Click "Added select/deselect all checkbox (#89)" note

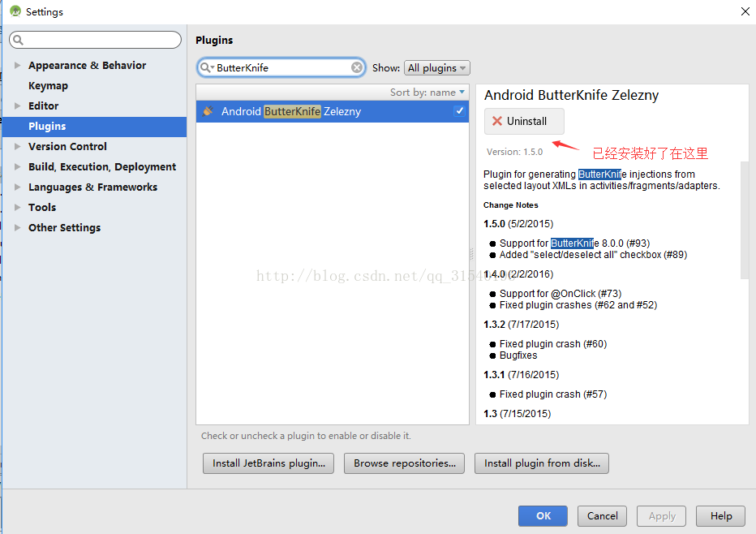pos(593,255)
